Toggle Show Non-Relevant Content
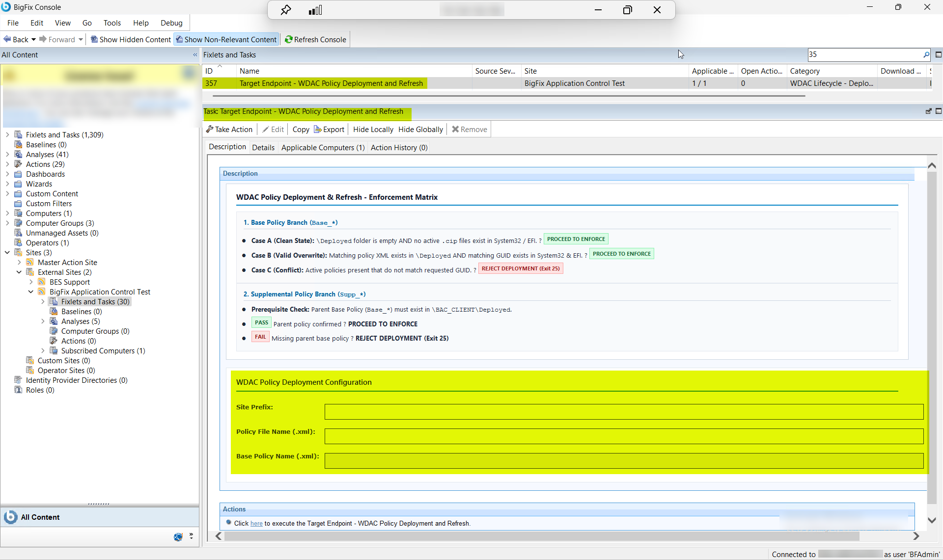Image resolution: width=943 pixels, height=560 pixels. (x=226, y=39)
